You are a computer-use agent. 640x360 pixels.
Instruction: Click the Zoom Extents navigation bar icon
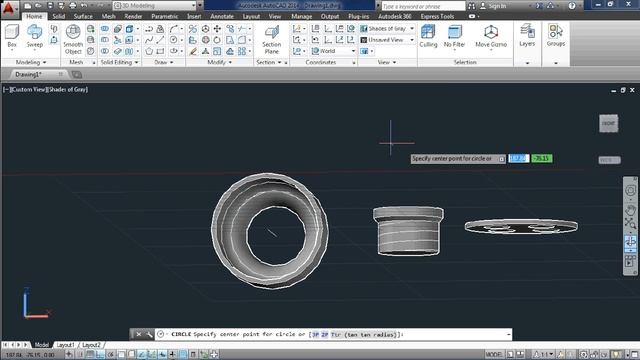click(630, 224)
